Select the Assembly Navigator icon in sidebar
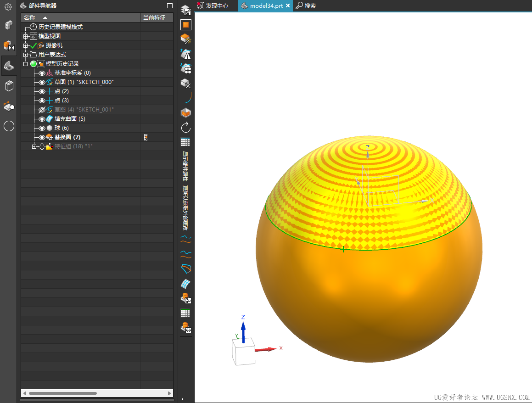532x403 pixels. 8,25
